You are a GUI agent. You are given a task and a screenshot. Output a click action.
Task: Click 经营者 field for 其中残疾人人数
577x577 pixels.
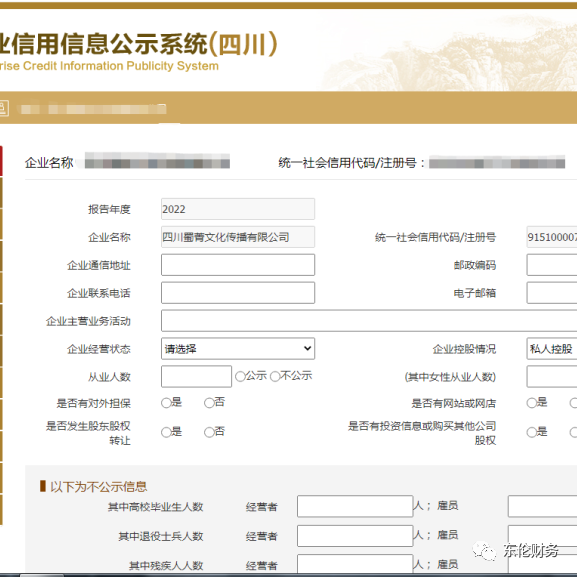coord(355,564)
